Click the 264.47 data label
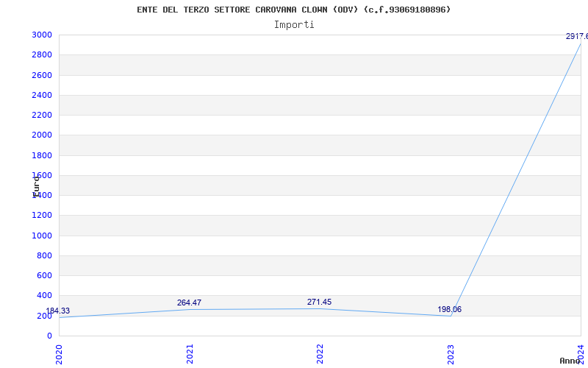The width and height of the screenshot is (588, 368). [x=189, y=302]
